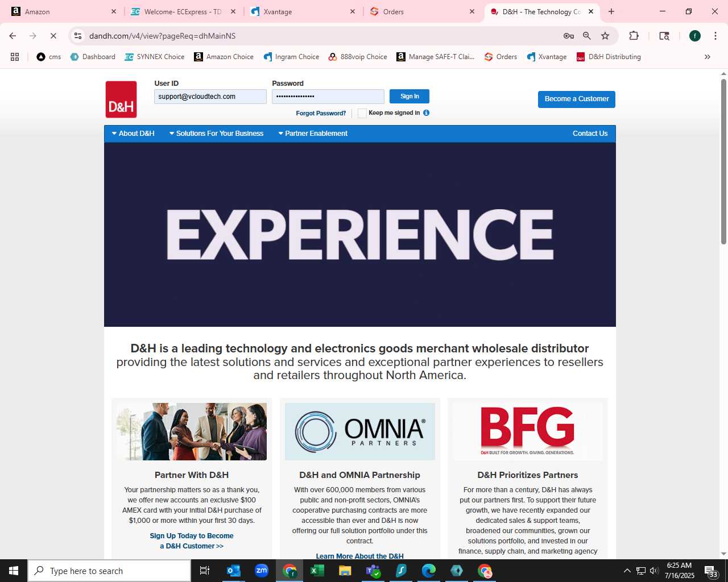Open Zoom from the taskbar
The image size is (728, 582).
click(x=262, y=571)
